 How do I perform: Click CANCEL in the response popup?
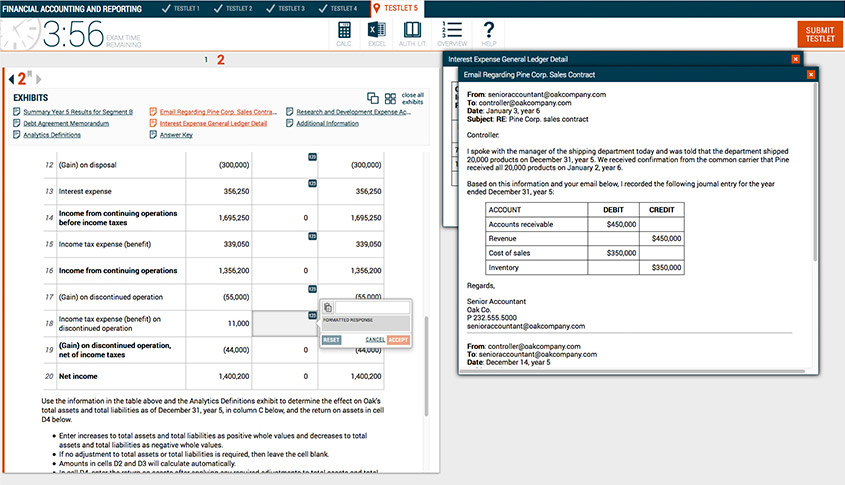375,340
